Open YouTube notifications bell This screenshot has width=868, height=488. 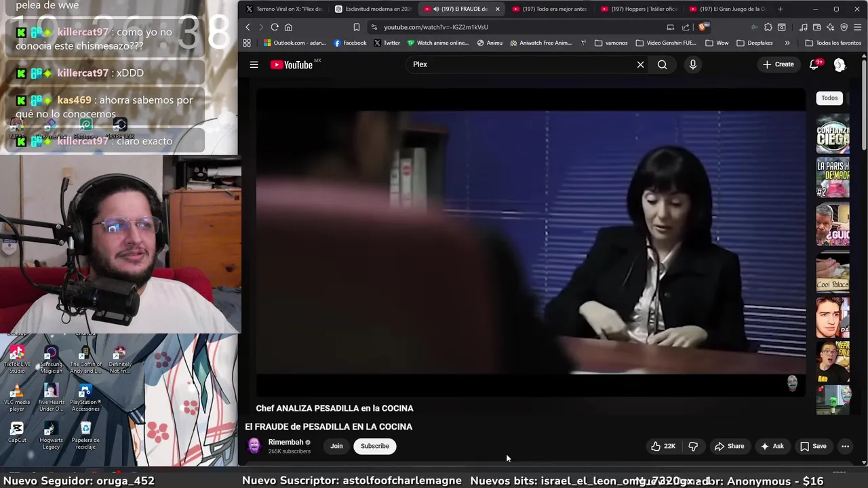[814, 64]
